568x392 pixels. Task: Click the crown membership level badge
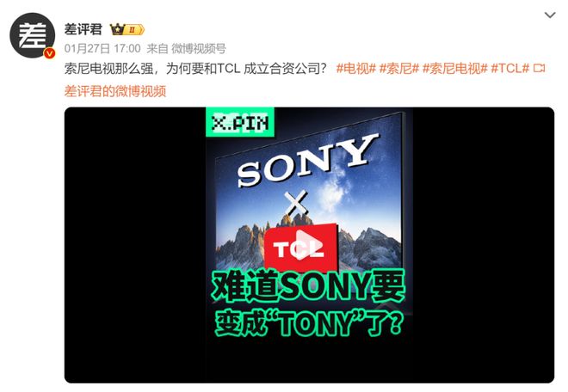127,29
